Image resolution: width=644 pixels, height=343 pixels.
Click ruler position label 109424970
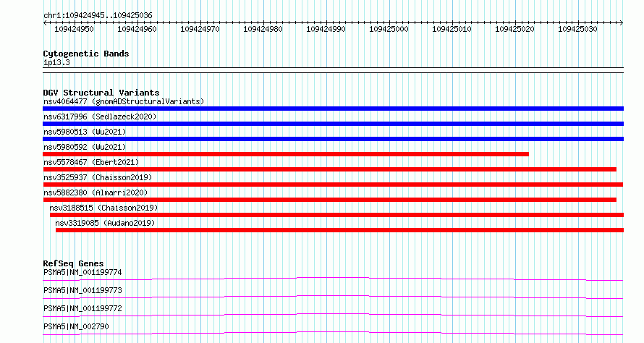200,30
